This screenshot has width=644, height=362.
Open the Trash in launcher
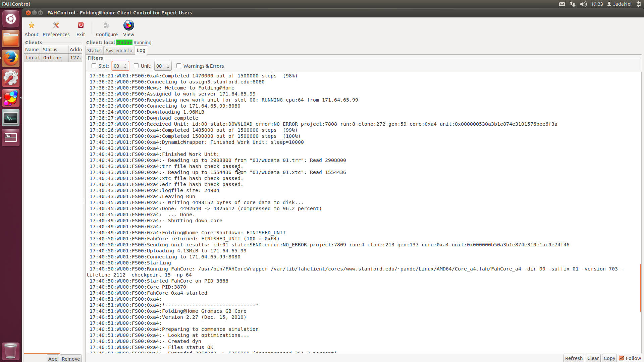coord(11,351)
